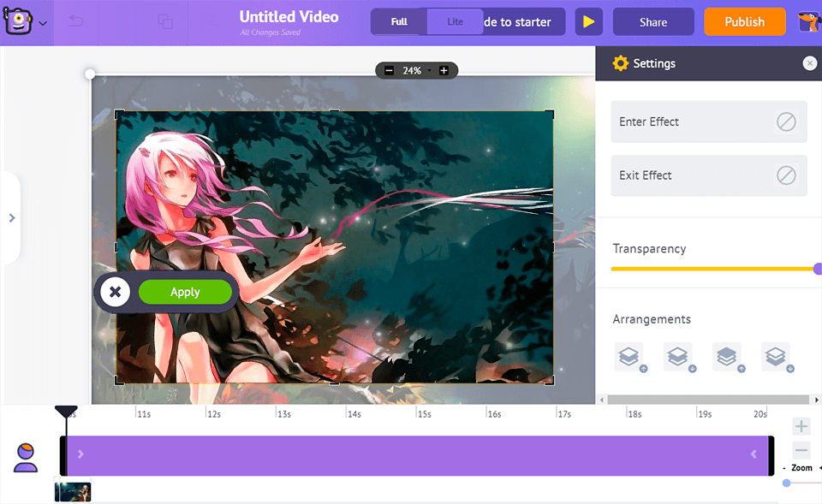Switch to Full mode
Screen dimensions: 822x504
[x=399, y=21]
